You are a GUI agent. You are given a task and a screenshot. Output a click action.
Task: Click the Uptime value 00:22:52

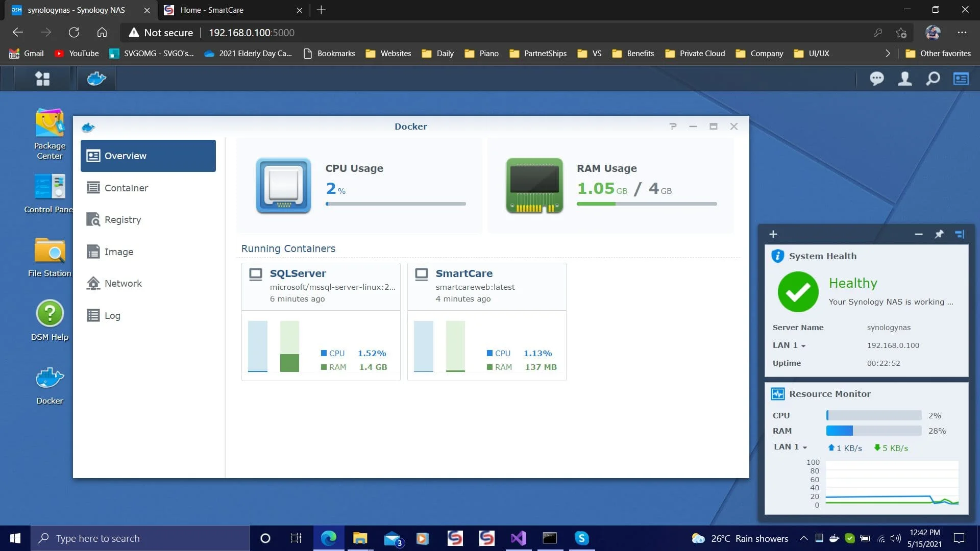883,363
